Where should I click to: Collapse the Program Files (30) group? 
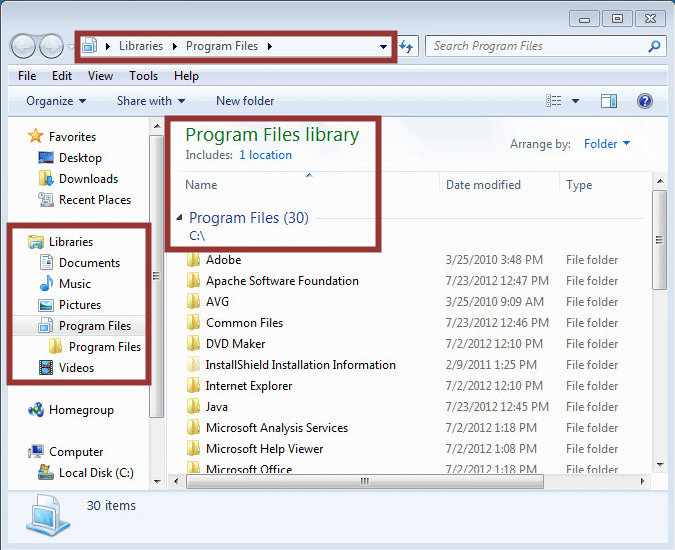180,218
